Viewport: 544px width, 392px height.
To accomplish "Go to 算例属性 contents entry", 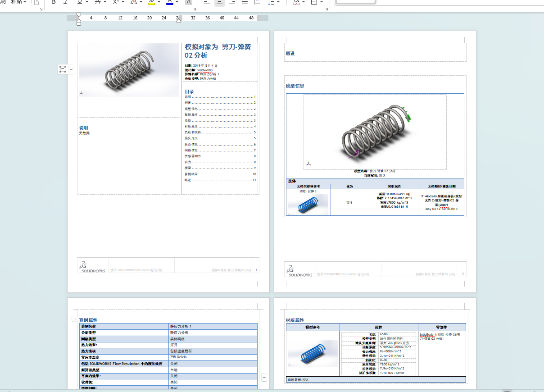I will [x=220, y=115].
